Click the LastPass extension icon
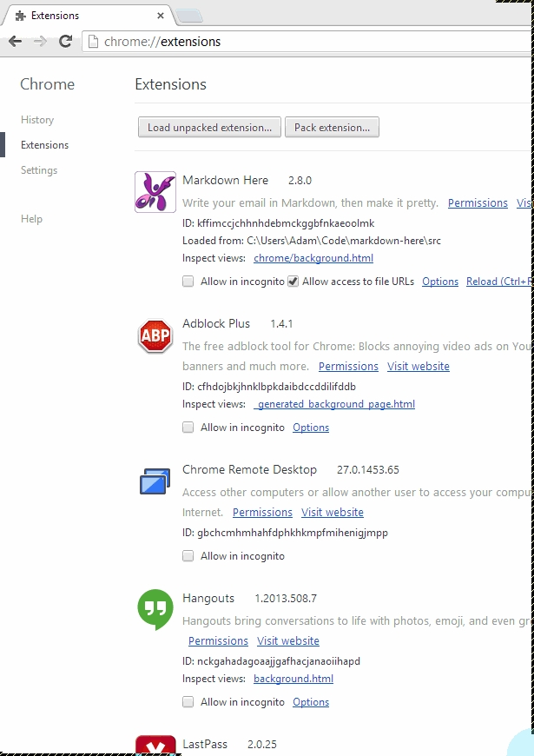Viewport: 534px width, 756px height. tap(155, 746)
